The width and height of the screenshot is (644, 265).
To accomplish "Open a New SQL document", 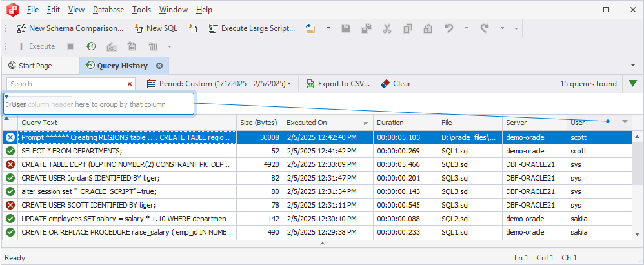I will coord(156,28).
